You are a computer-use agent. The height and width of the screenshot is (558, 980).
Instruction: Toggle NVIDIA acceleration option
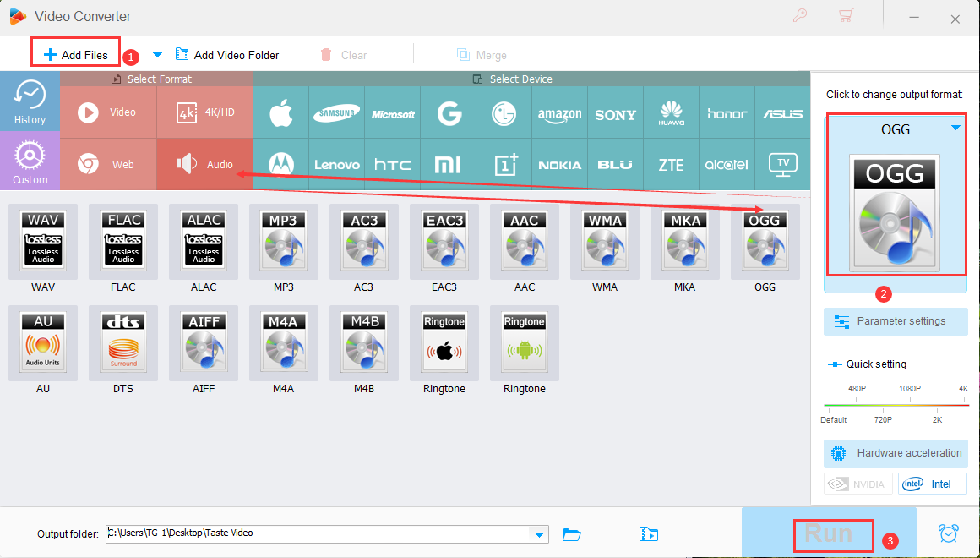[858, 484]
